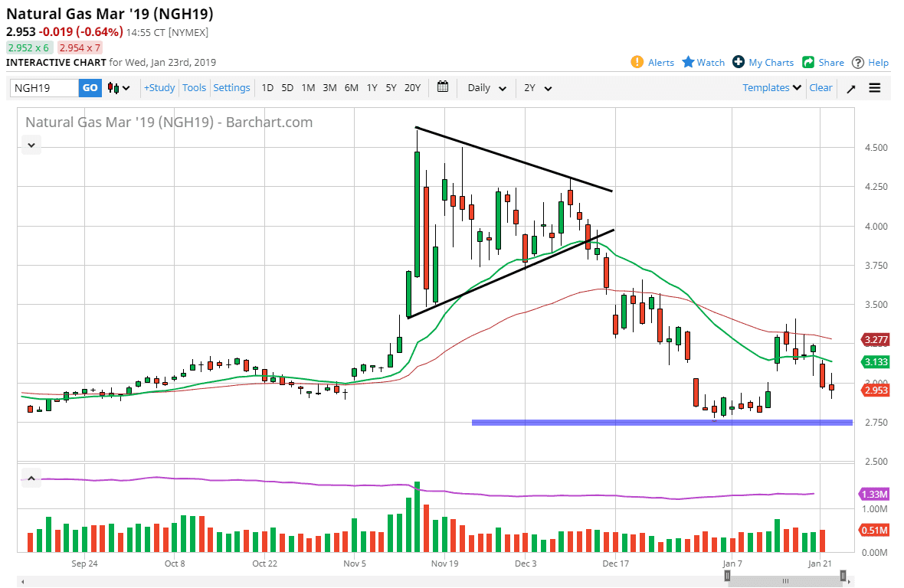The image size is (904, 588).
Task: Click the NGH19 symbol input field
Action: point(44,88)
